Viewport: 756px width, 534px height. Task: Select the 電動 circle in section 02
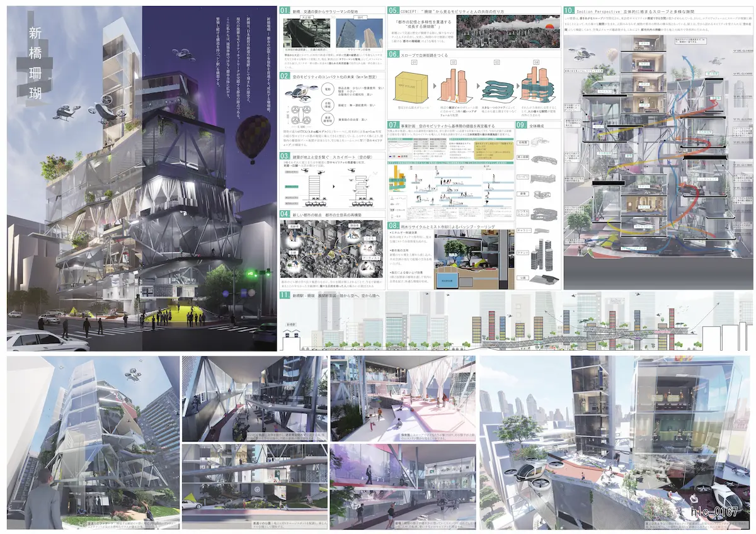point(328,90)
